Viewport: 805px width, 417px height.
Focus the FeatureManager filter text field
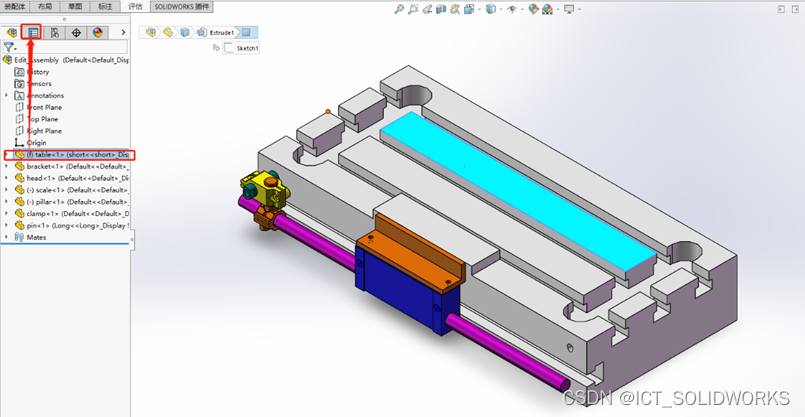(x=73, y=47)
